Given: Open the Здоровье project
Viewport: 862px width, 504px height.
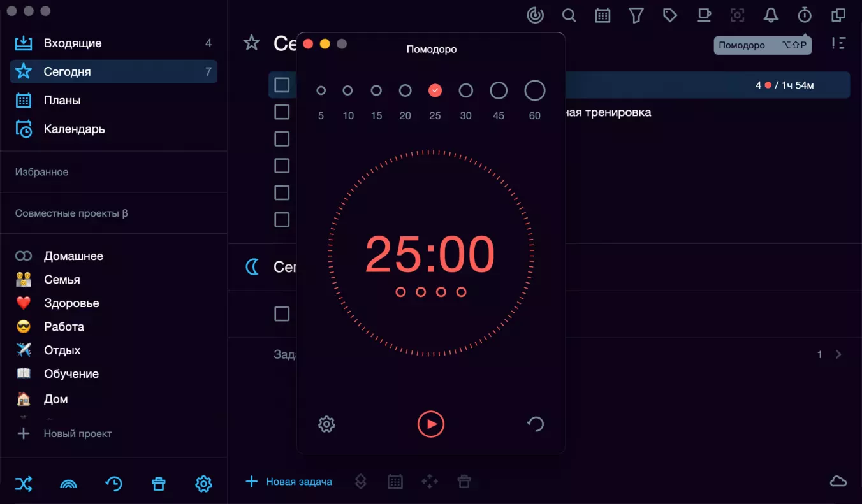Looking at the screenshot, I should tap(71, 303).
